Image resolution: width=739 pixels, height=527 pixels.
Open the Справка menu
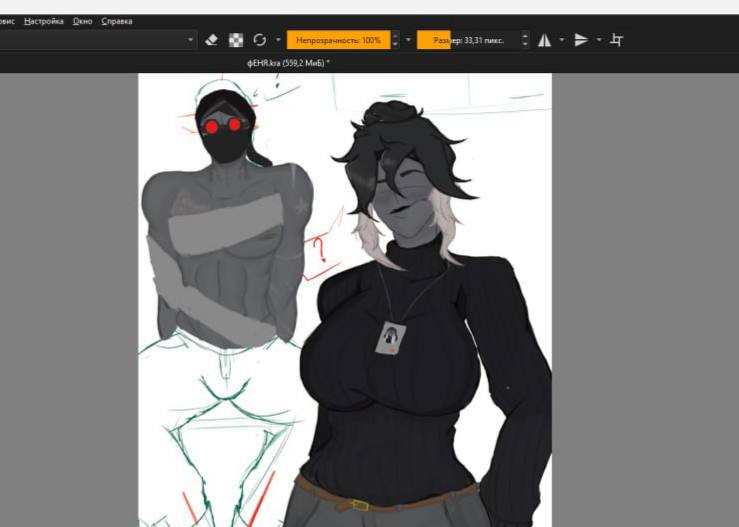click(117, 21)
